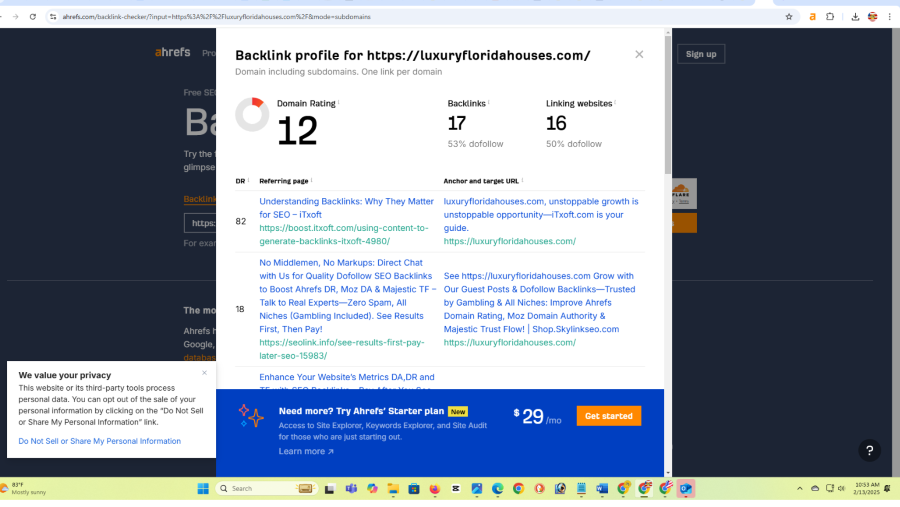Screen dimensions: 900x507
Task: Click the Backlinks info icon
Action: 488,102
